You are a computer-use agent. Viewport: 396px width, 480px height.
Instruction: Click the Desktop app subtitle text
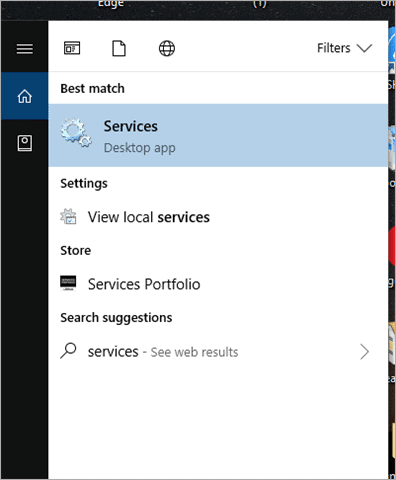pyautogui.click(x=140, y=148)
